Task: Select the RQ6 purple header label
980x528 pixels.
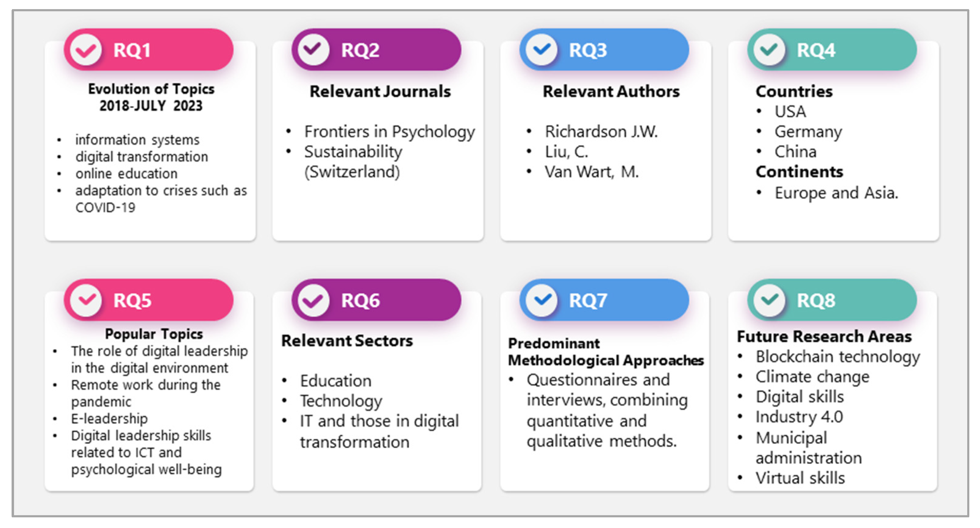Action: tap(360, 301)
